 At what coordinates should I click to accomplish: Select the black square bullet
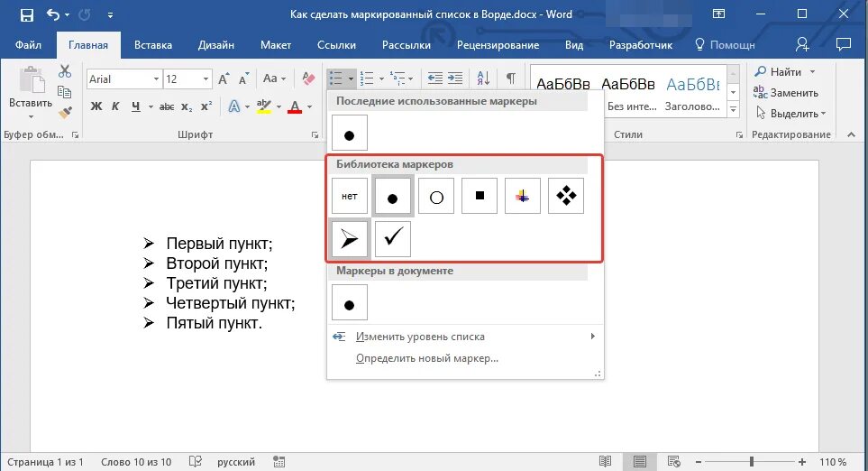coord(480,196)
